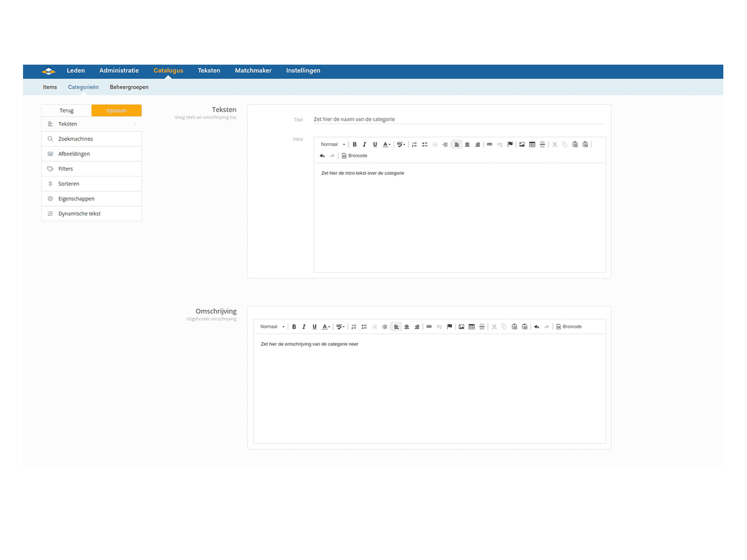Toggle left alignment in the Intro editor

click(x=457, y=144)
